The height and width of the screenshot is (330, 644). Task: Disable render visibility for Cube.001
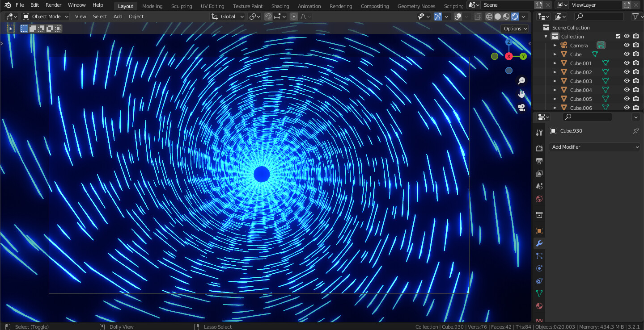coord(636,63)
